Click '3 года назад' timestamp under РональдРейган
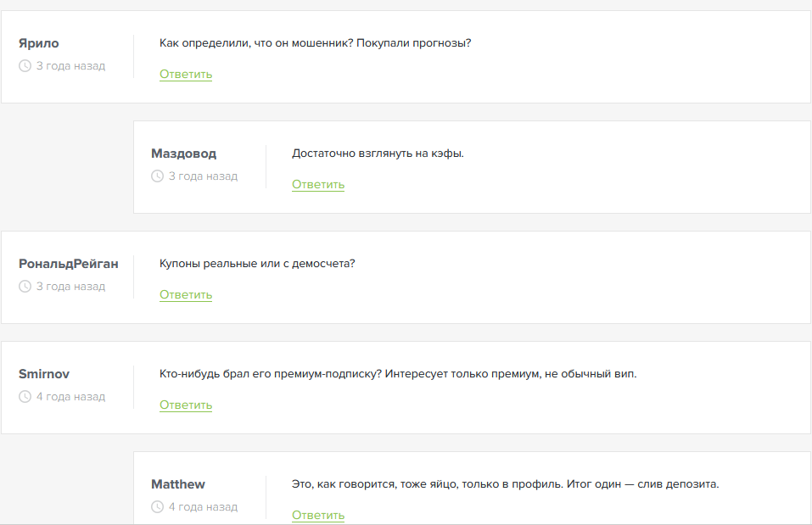 click(70, 287)
